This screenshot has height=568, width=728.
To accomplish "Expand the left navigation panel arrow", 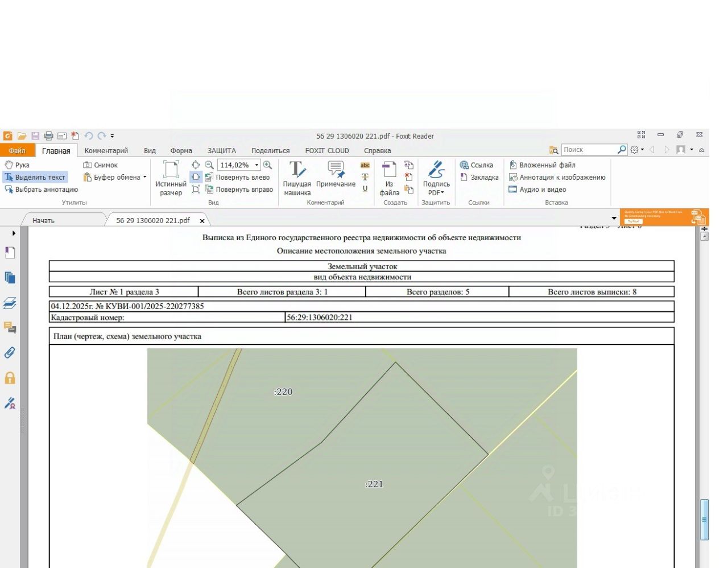I will 14,233.
